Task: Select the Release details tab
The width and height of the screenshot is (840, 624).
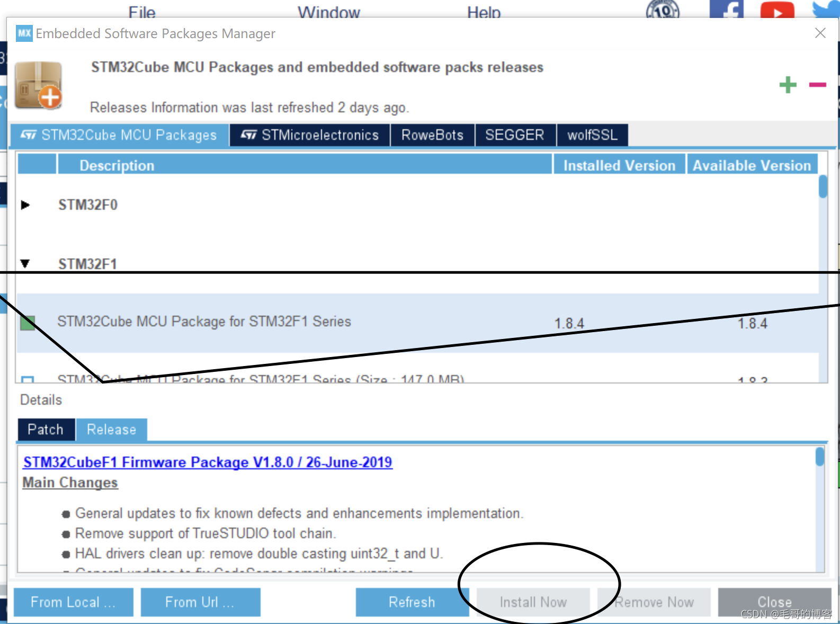Action: [x=111, y=430]
